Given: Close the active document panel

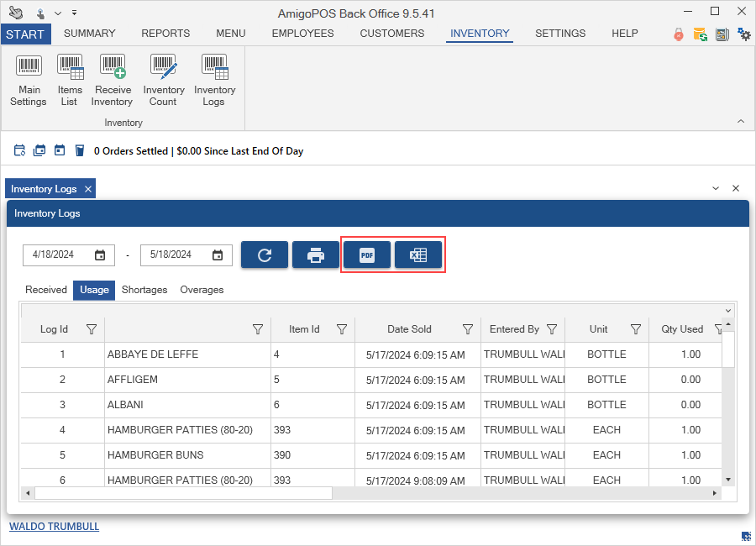Looking at the screenshot, I should (x=736, y=189).
